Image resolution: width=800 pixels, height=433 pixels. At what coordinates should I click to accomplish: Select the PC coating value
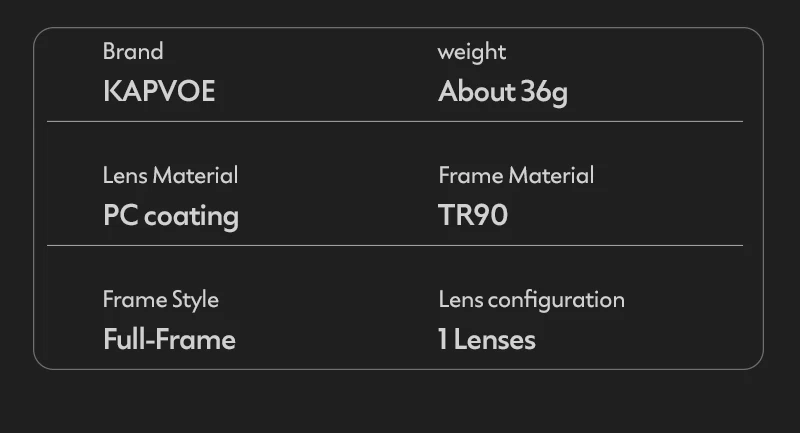point(170,216)
